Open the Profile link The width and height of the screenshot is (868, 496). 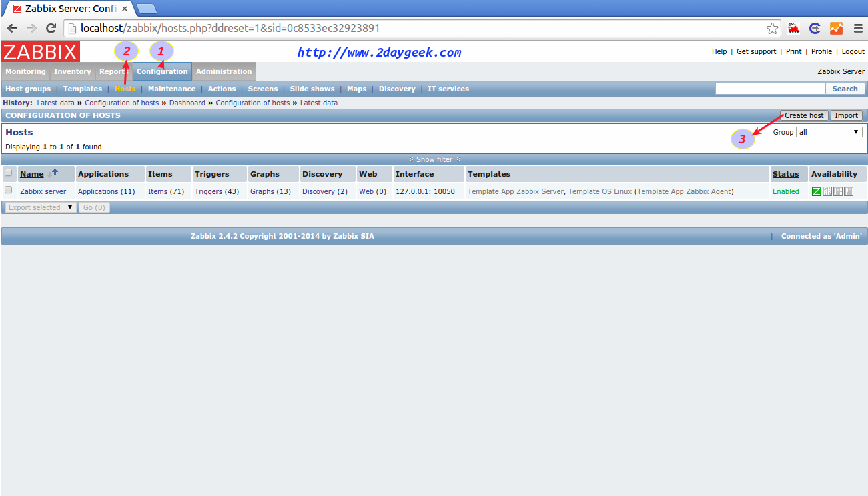click(x=821, y=51)
